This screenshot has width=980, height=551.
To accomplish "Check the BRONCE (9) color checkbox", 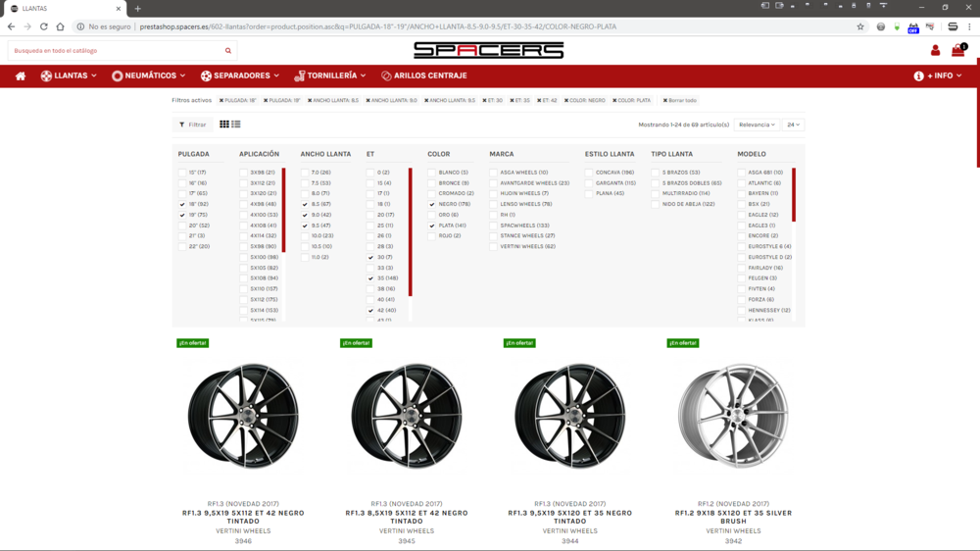I will 431,183.
